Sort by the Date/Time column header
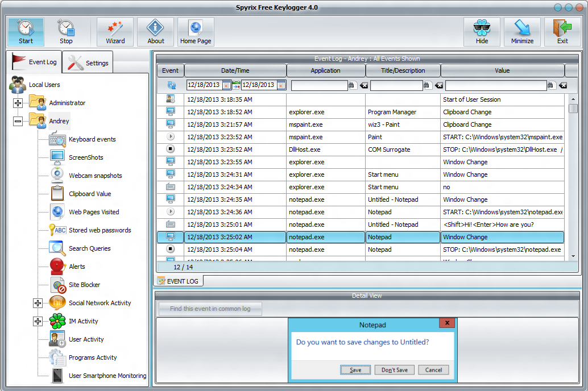This screenshot has height=391, width=588. tap(235, 70)
